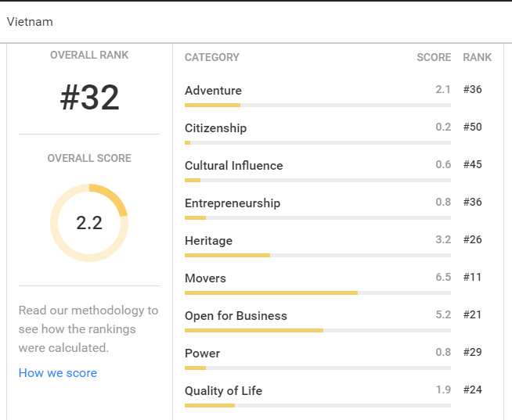Click the Movers score progress bar

317,293
